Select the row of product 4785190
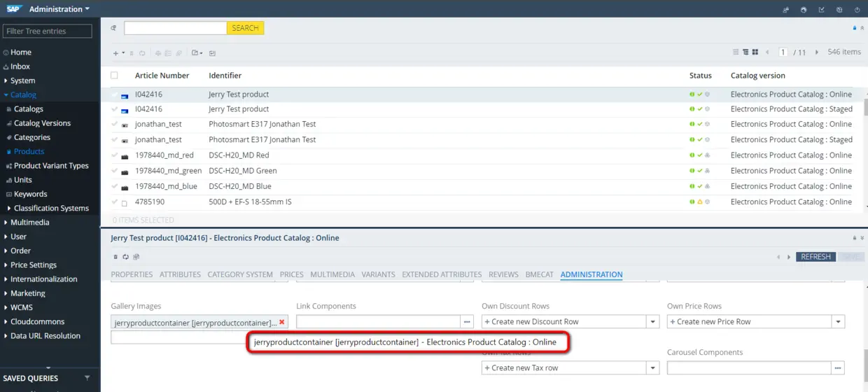The height and width of the screenshot is (392, 868). (x=483, y=202)
